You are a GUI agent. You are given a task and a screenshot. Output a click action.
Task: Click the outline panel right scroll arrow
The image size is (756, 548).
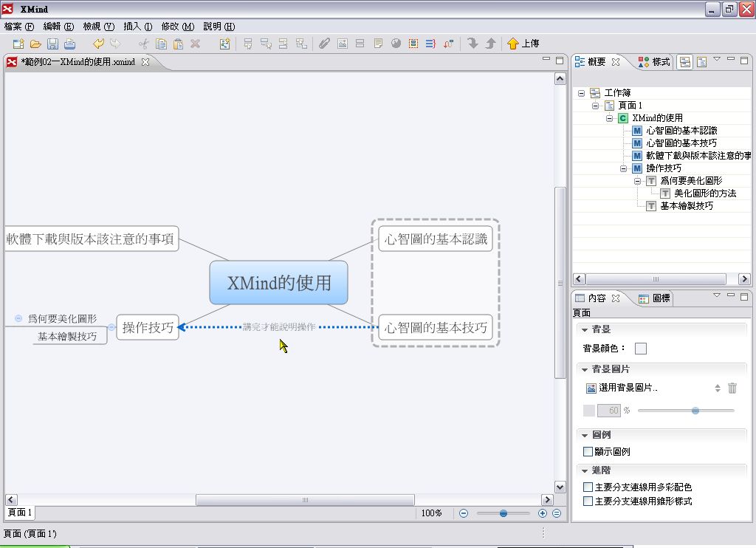744,279
